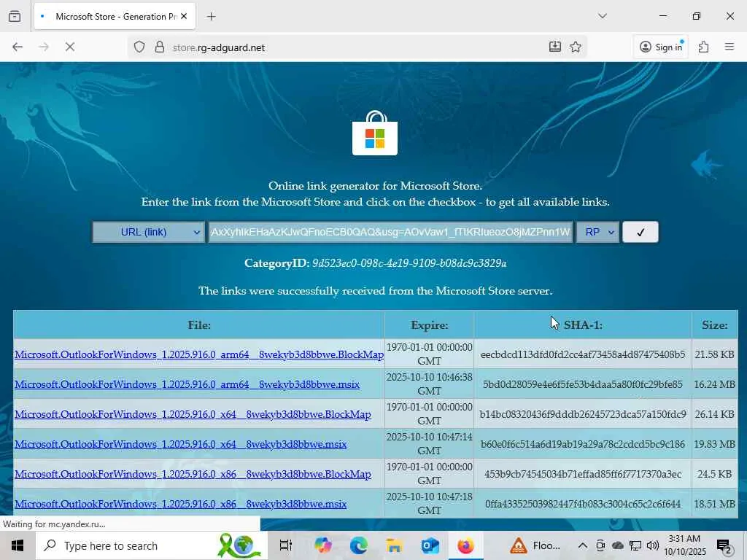
Task: Select SHA-1 hash starting 0ffa433525
Action: (x=583, y=504)
